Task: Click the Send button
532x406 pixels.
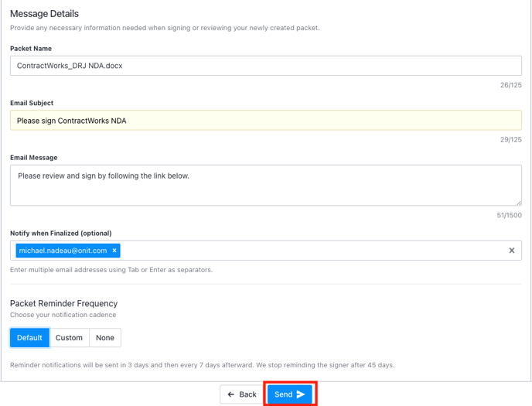Action: (x=290, y=394)
